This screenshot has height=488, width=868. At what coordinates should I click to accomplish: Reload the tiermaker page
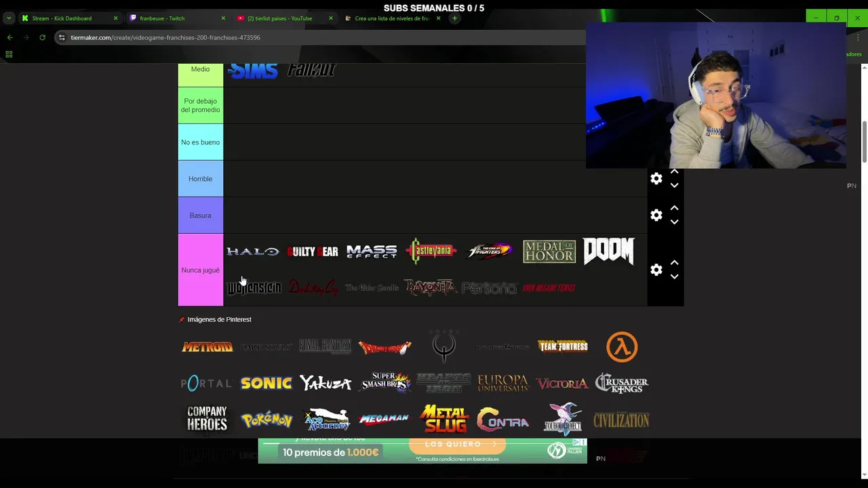pos(42,37)
